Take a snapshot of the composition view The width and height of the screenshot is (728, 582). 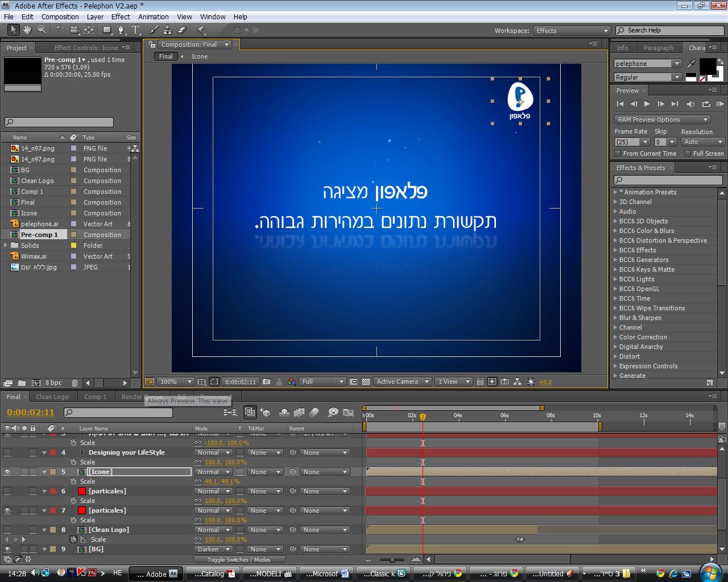coord(266,382)
